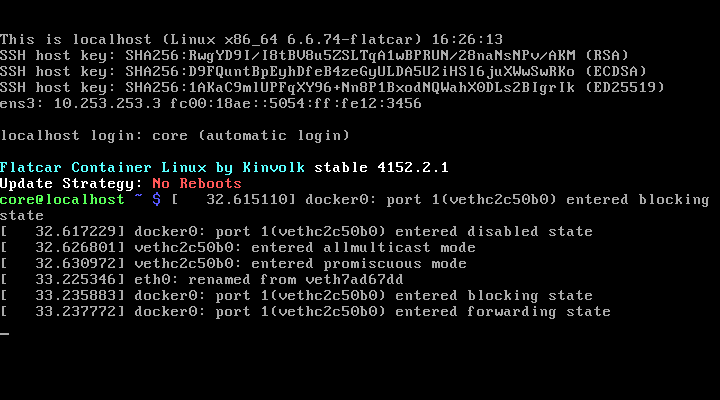Viewport: 720px width, 400px height.
Task: Click the "Update Strategy:" label
Action: tap(72, 183)
